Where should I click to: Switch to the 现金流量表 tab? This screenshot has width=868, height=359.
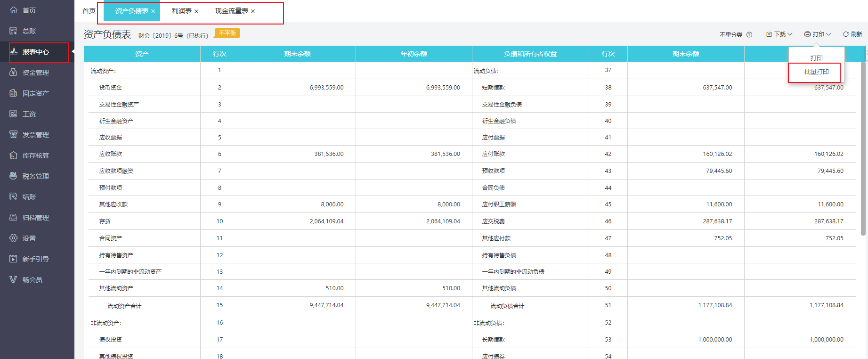tap(231, 11)
